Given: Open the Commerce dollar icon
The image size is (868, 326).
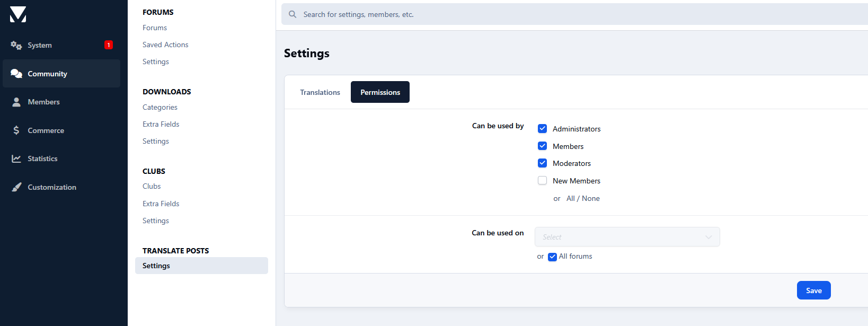Looking at the screenshot, I should [16, 130].
